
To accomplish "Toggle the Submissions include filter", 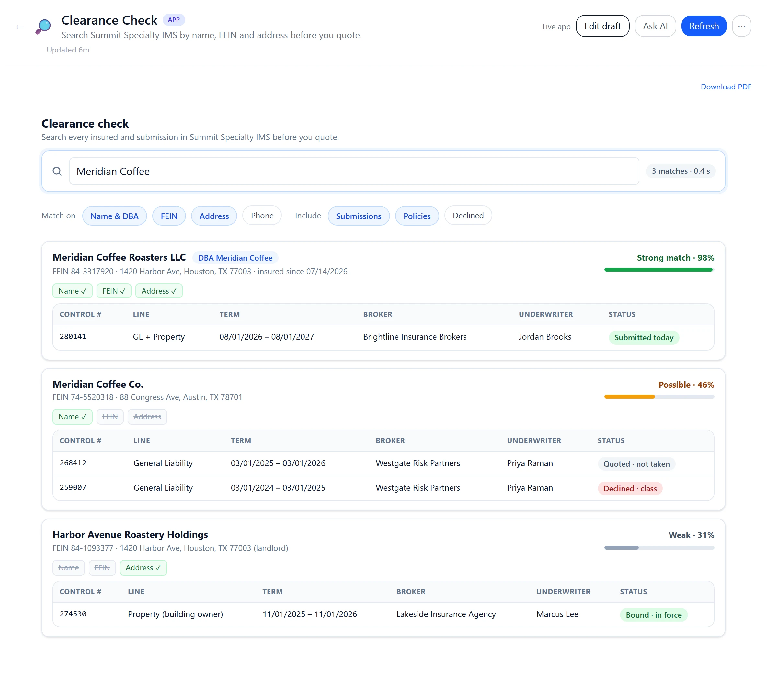I will click(x=358, y=216).
